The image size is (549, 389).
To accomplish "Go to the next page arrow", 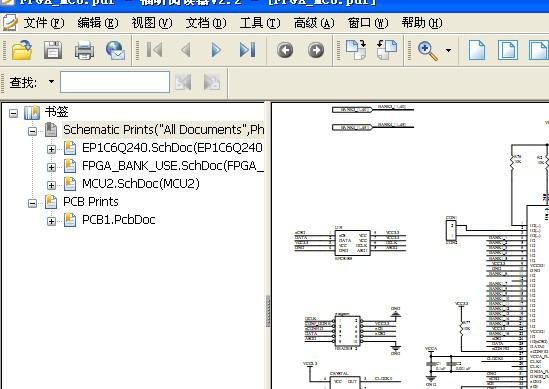I will click(216, 50).
